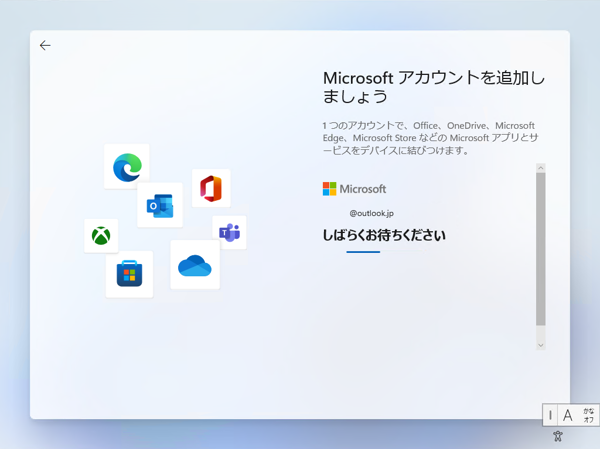The width and height of the screenshot is (600, 449).
Task: Click the Microsoft Teams icon
Action: pos(230,232)
